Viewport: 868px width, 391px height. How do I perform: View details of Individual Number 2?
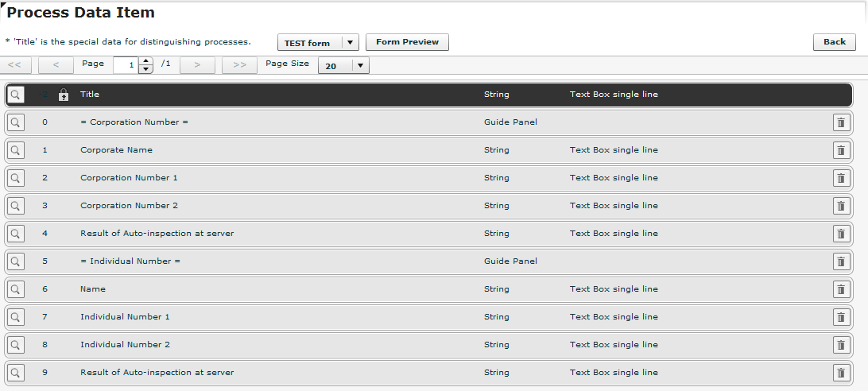15,345
